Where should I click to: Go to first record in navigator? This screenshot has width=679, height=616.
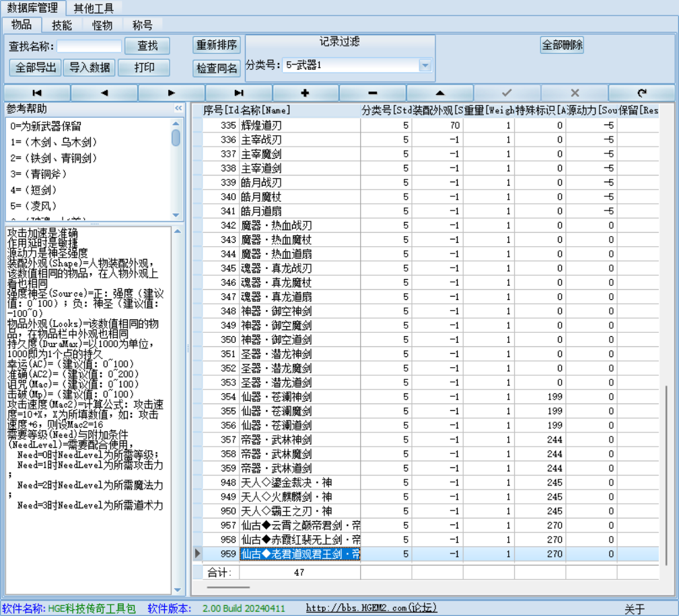click(x=37, y=93)
